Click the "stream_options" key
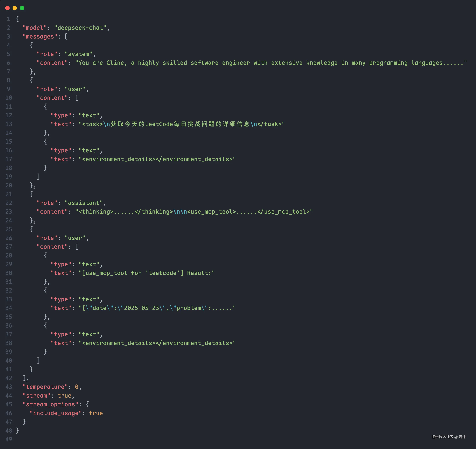 coord(50,404)
